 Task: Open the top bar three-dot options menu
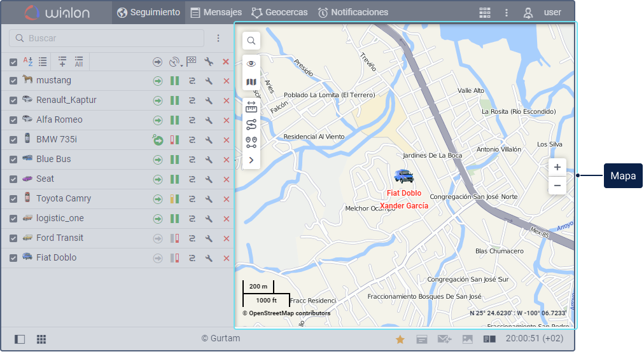(507, 13)
